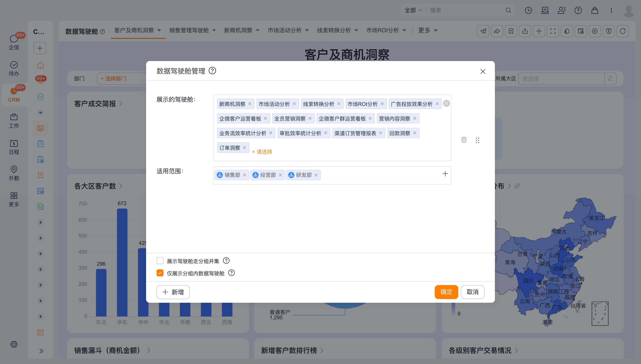Click the shopping bag icon in top bar

(x=595, y=10)
